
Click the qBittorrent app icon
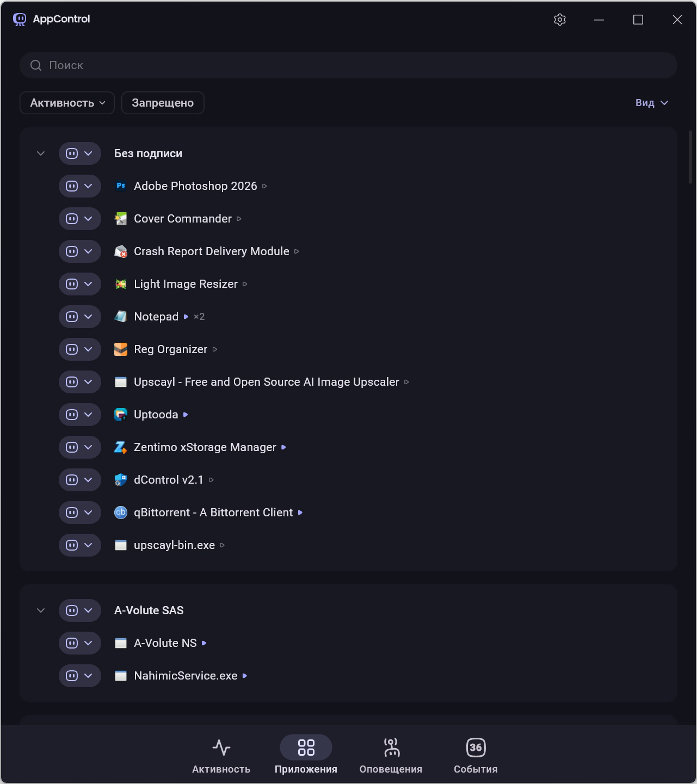121,513
